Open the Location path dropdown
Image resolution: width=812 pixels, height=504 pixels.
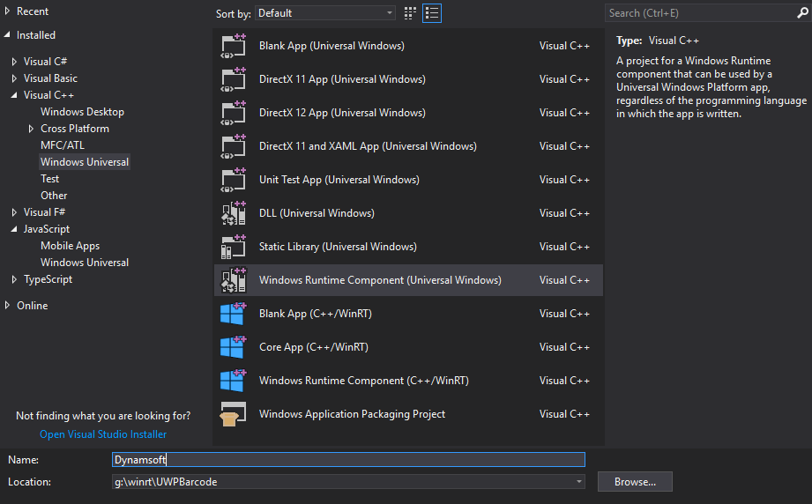578,482
